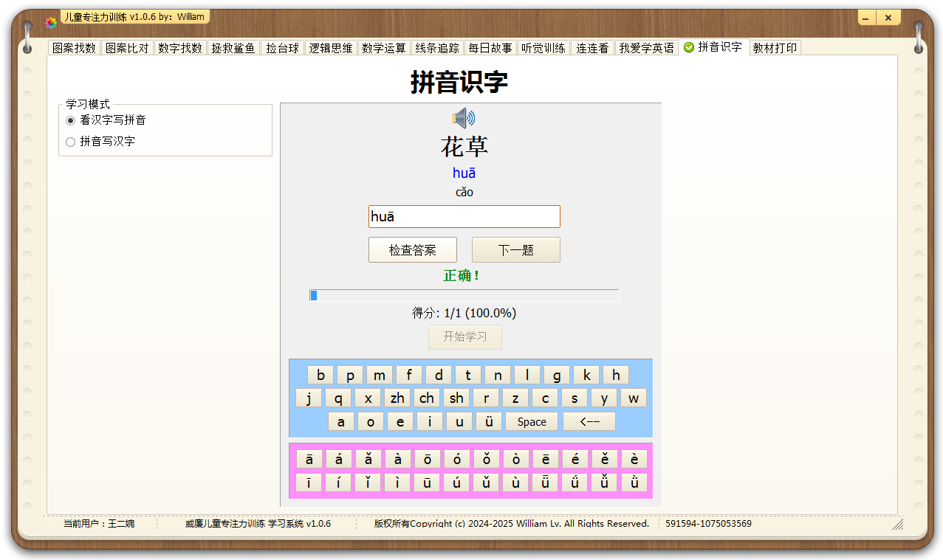Tap the third-tone ǒ key
This screenshot has width=943, height=560.
point(487,459)
